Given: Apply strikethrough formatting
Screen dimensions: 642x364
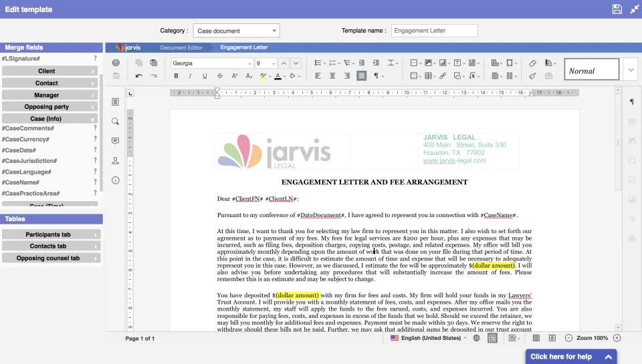Looking at the screenshot, I should [220, 76].
